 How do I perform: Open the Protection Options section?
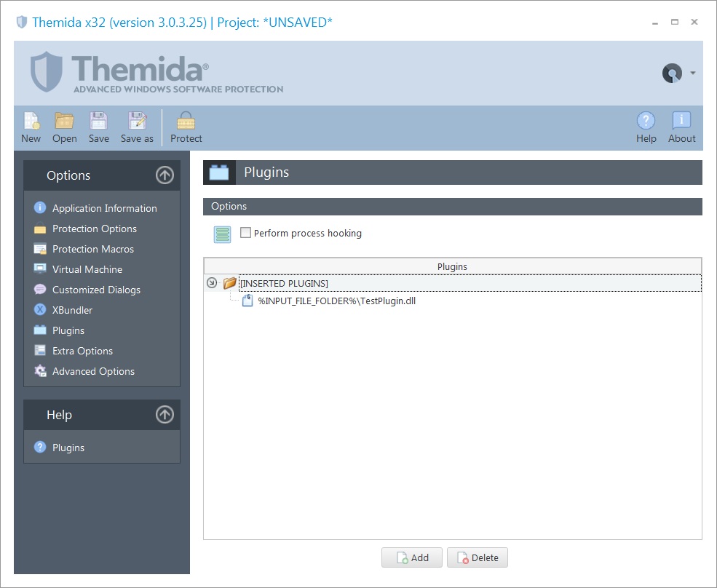click(x=95, y=229)
